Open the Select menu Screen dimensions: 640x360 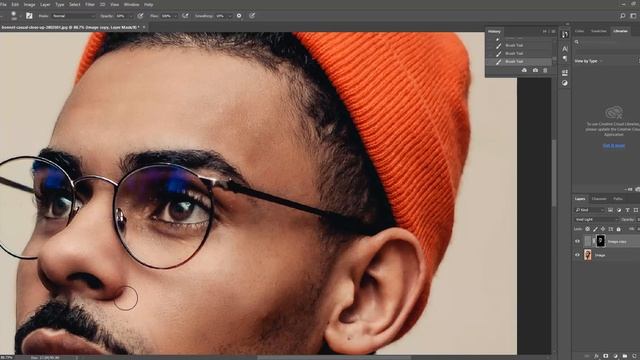click(x=74, y=4)
